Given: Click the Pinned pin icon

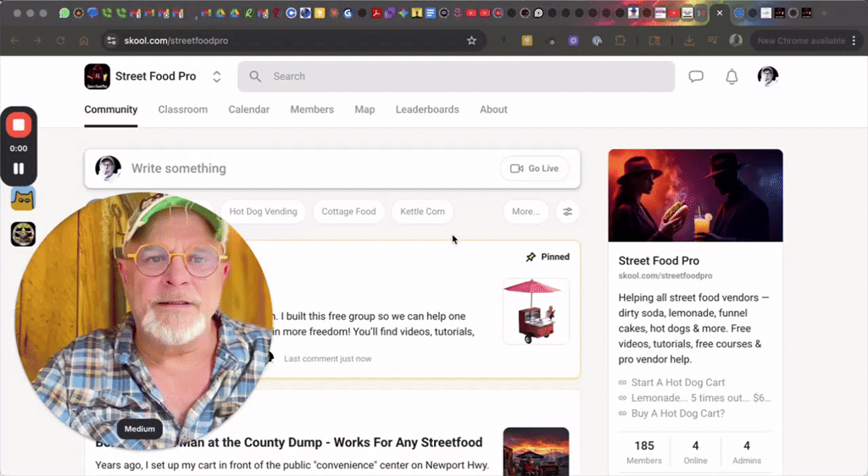Looking at the screenshot, I should click(531, 257).
